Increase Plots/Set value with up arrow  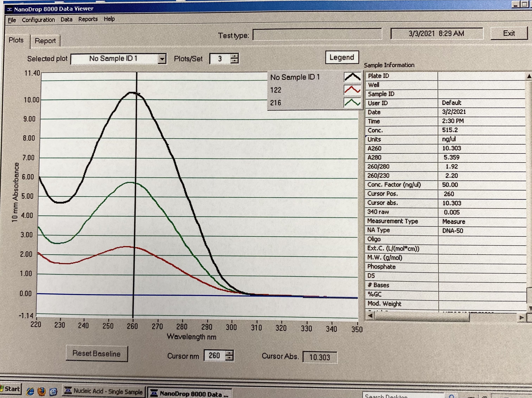[x=234, y=56]
